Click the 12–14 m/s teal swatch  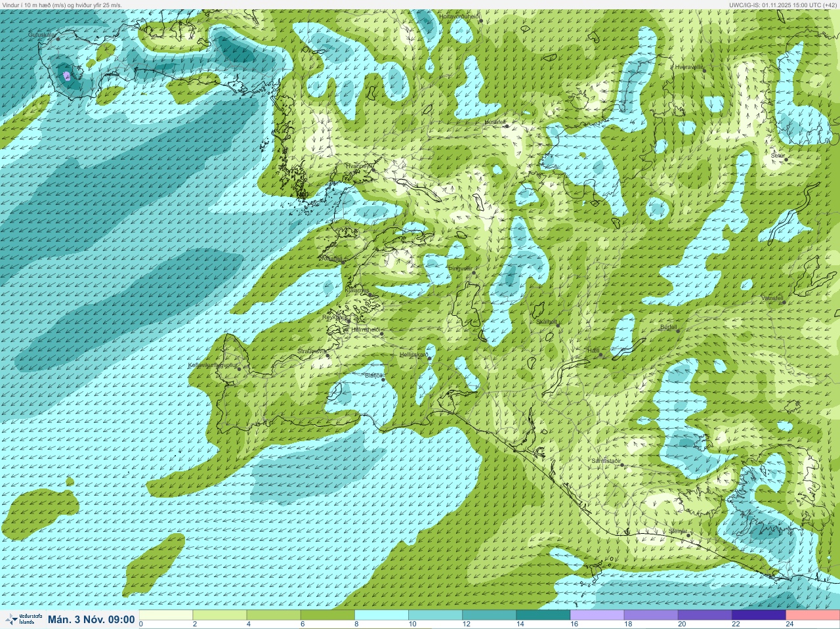(x=489, y=615)
